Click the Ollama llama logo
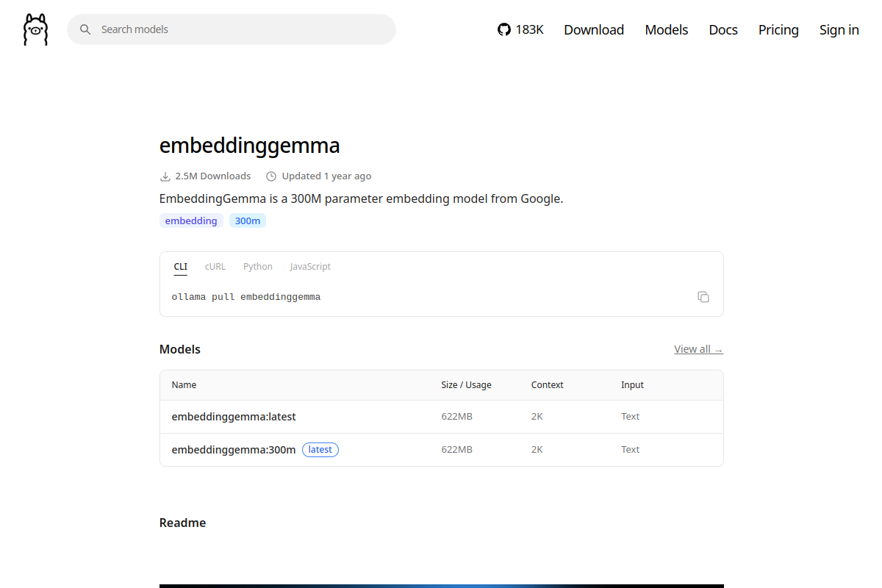The height and width of the screenshot is (588, 882). (x=35, y=29)
